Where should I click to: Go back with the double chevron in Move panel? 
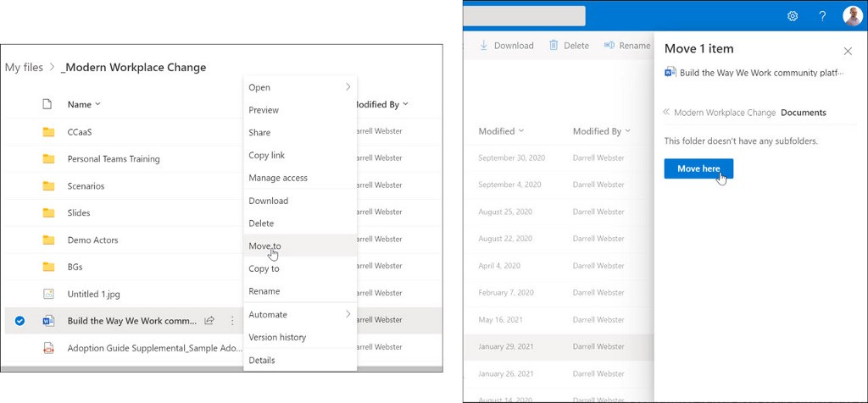coord(666,113)
